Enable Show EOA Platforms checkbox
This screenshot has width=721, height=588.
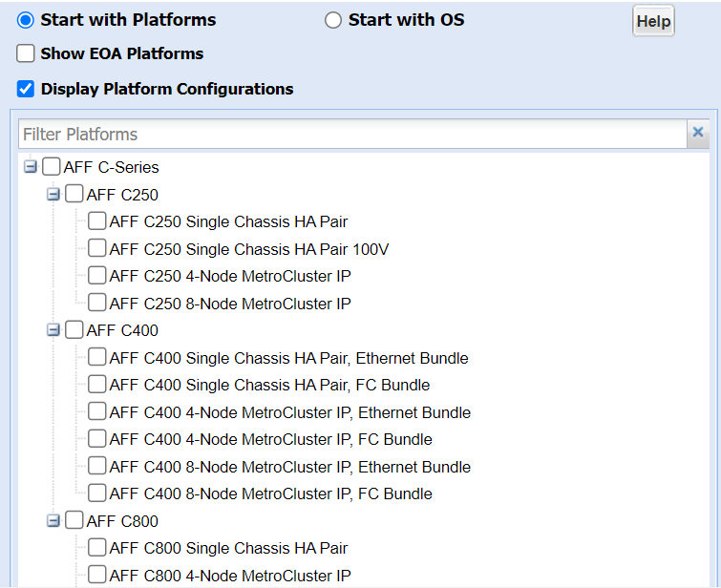[26, 53]
